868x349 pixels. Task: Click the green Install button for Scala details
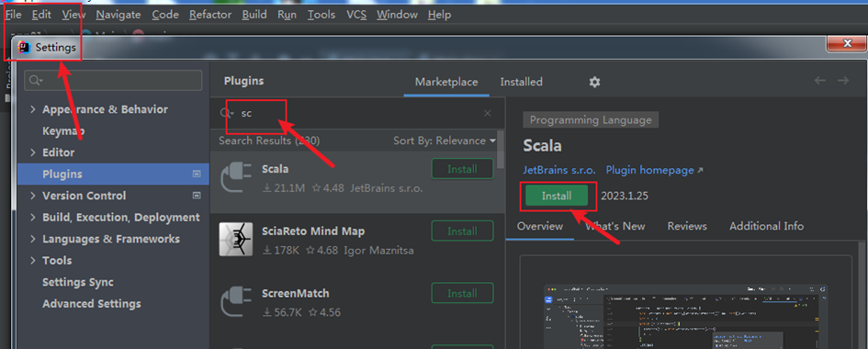(x=557, y=196)
